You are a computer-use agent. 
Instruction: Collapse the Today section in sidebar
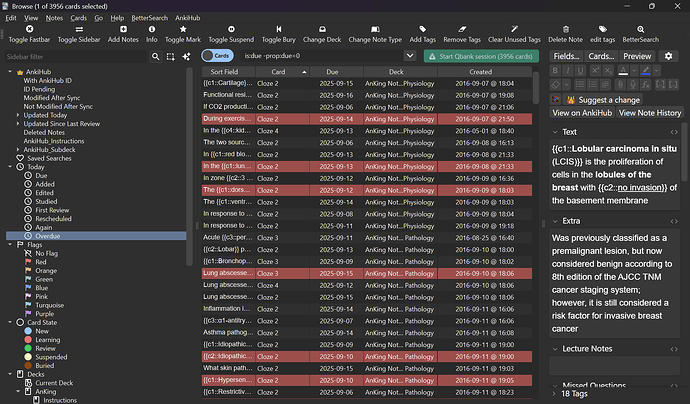click(x=11, y=167)
